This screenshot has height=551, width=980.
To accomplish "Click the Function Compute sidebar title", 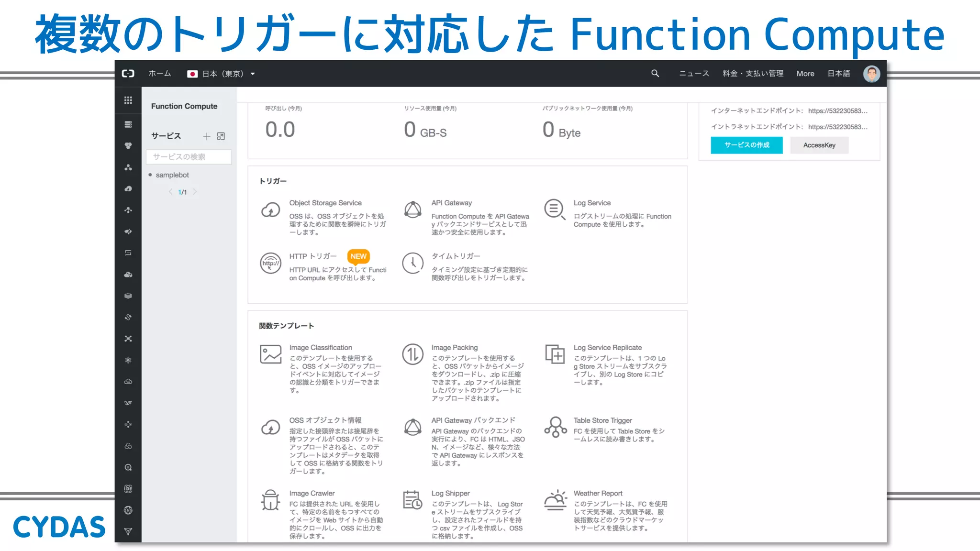I will pyautogui.click(x=184, y=106).
